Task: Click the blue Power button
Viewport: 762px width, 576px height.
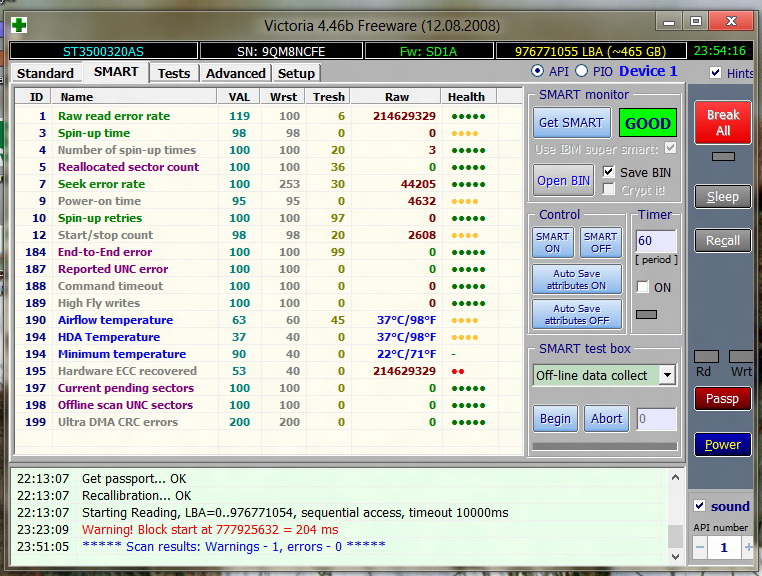Action: pos(723,445)
